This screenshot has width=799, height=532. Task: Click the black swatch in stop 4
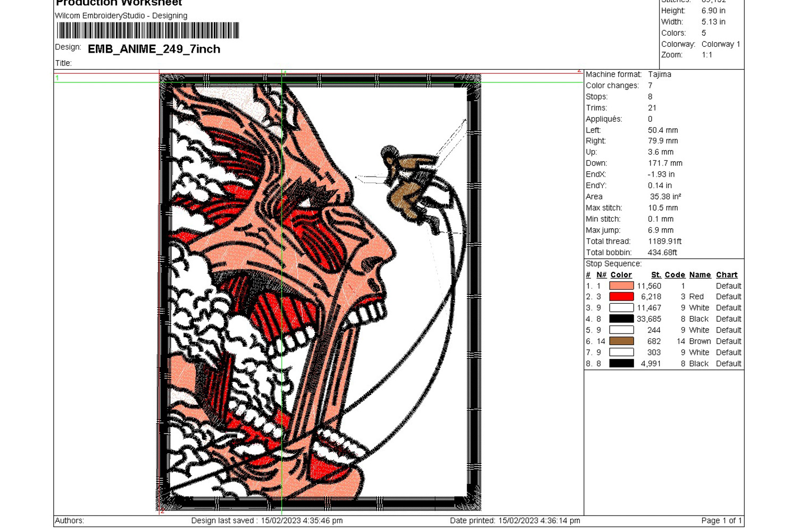click(621, 319)
